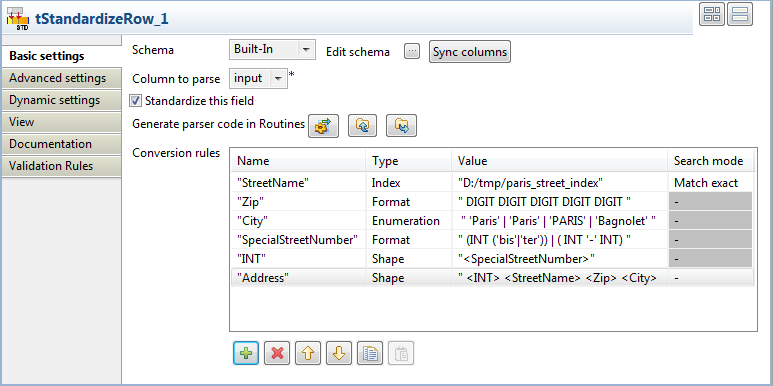Select the "INT" name cell
Viewport: 773px width, 386px height.
pyautogui.click(x=298, y=259)
